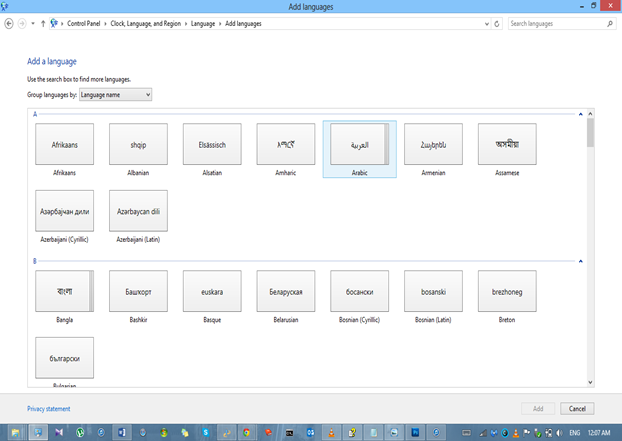This screenshot has height=441, width=622.
Task: Go to Clock, Language, and Region breadcrumb
Action: (x=146, y=24)
